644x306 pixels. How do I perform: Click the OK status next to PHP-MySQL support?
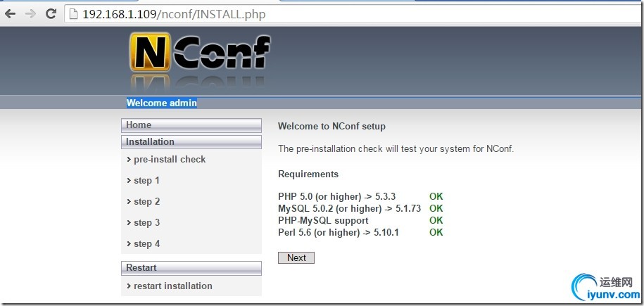point(436,221)
